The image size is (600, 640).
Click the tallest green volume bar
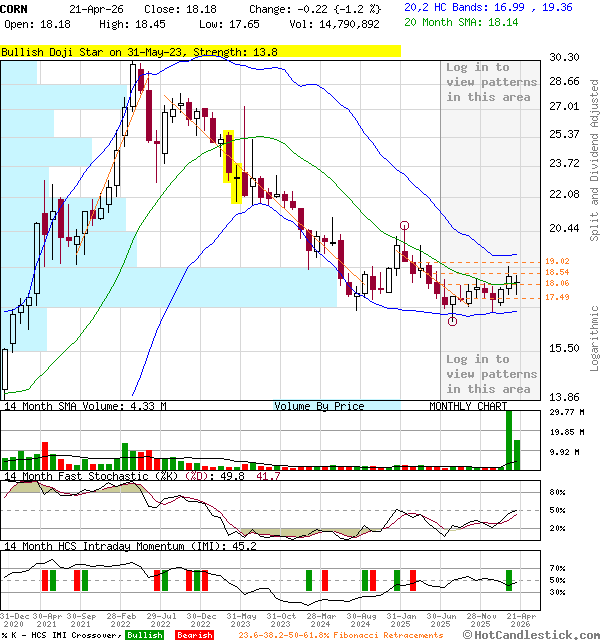(509, 440)
